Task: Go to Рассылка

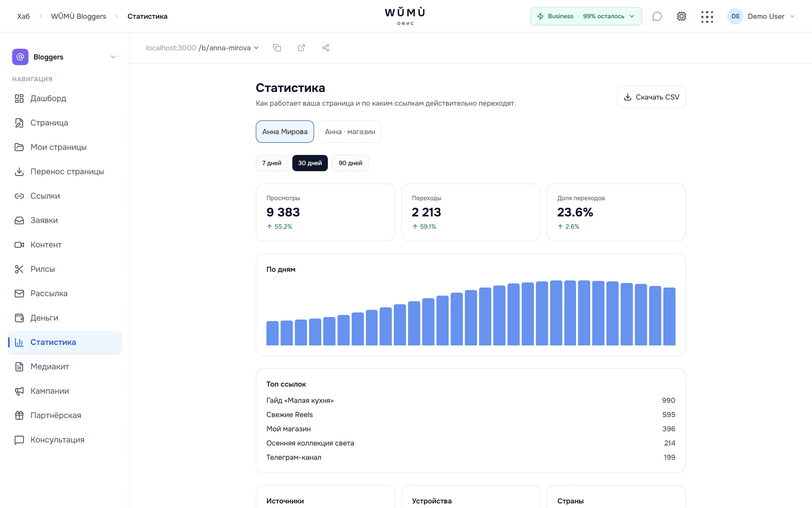Action: (64, 294)
